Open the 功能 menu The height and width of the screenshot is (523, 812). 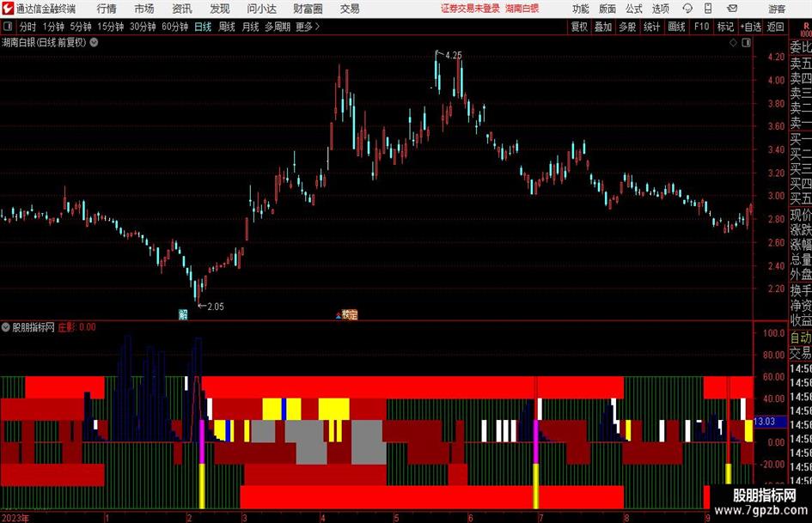tap(581, 9)
